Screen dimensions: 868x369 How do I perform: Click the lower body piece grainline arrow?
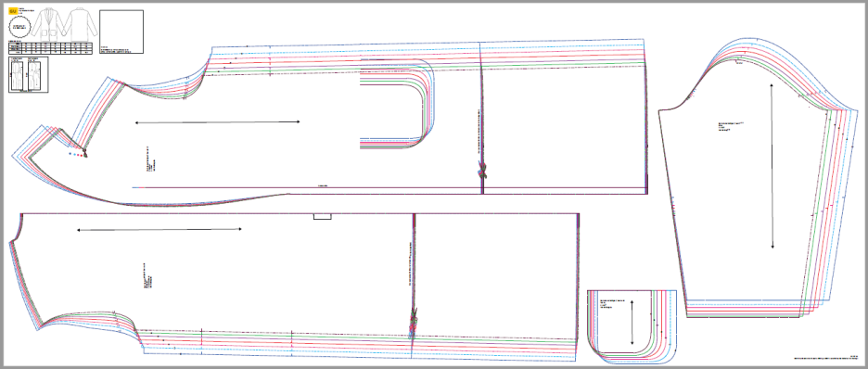click(x=159, y=229)
